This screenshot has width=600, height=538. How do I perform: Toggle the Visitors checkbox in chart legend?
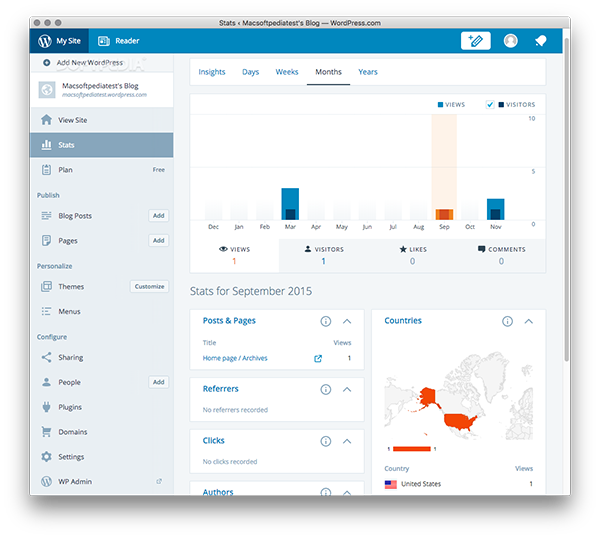click(x=490, y=104)
